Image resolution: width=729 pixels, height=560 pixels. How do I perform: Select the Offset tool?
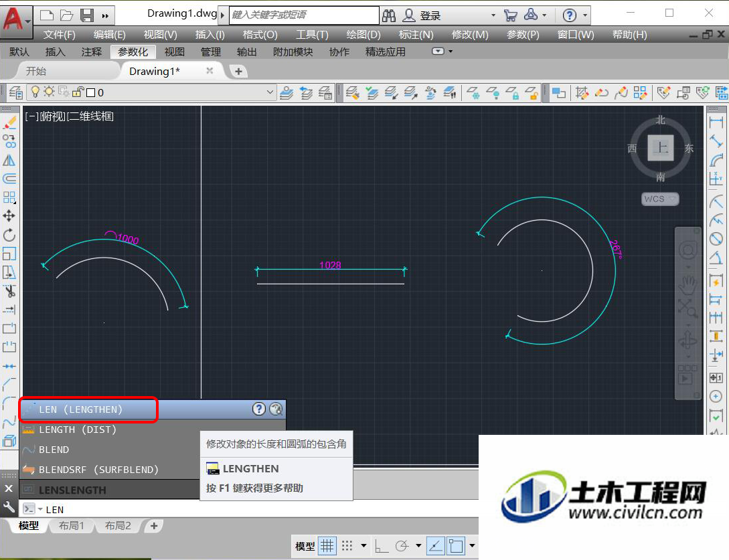(x=9, y=179)
